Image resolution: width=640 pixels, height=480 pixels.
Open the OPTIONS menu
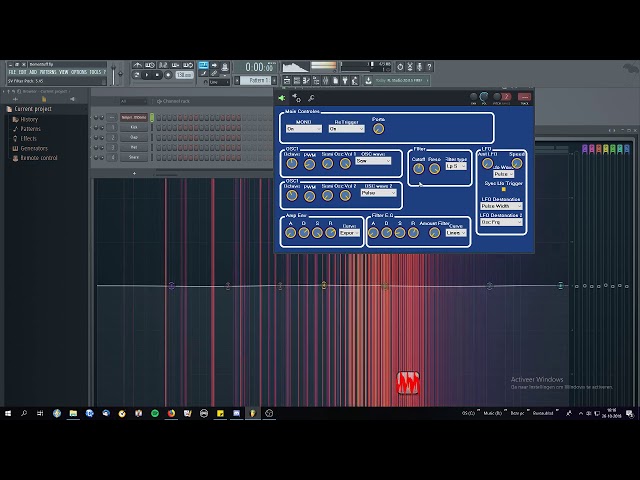tap(79, 72)
